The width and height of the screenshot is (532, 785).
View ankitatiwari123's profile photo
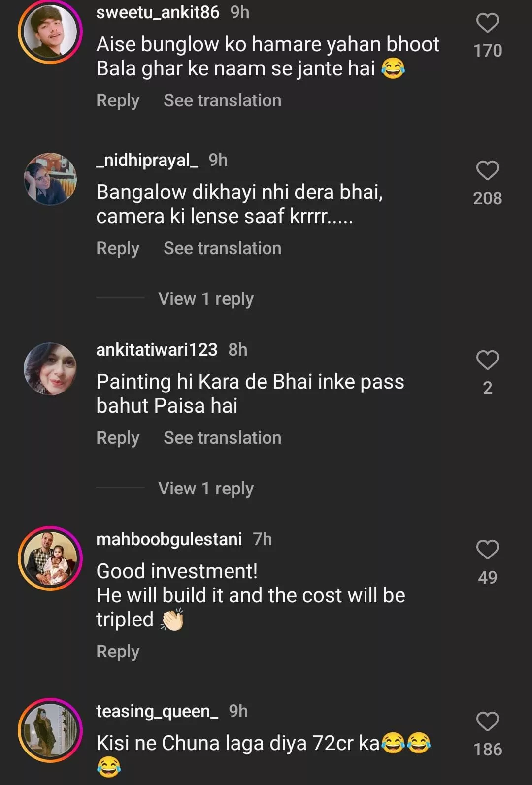click(x=50, y=368)
